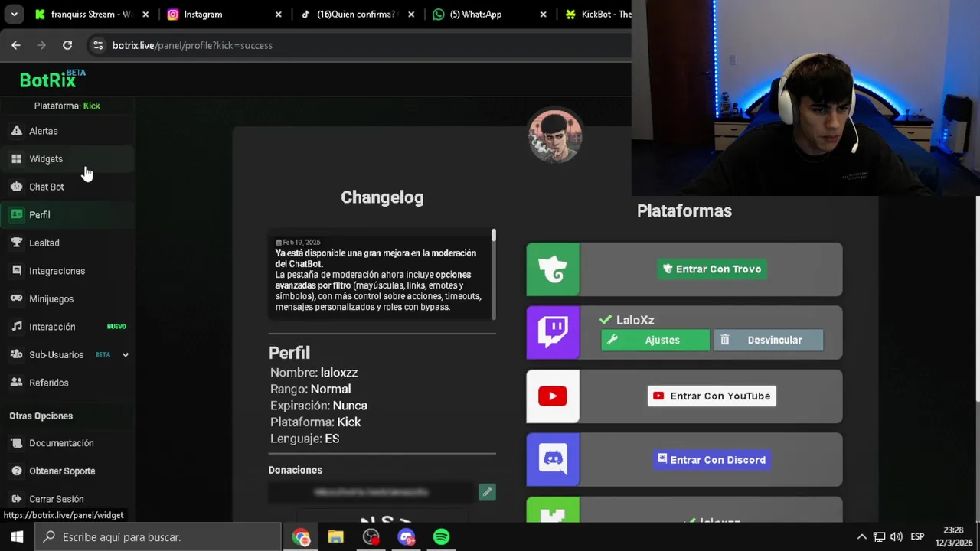Click the Lenguaje: ES text

pyautogui.click(x=305, y=439)
